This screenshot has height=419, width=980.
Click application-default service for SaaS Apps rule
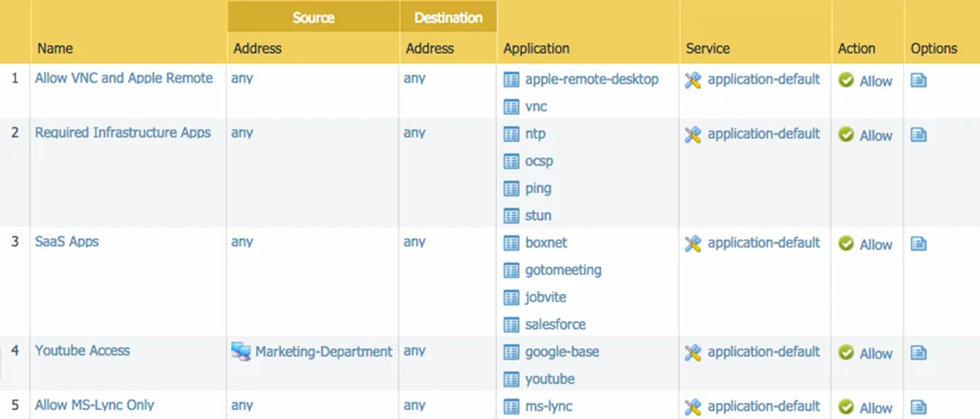point(763,243)
